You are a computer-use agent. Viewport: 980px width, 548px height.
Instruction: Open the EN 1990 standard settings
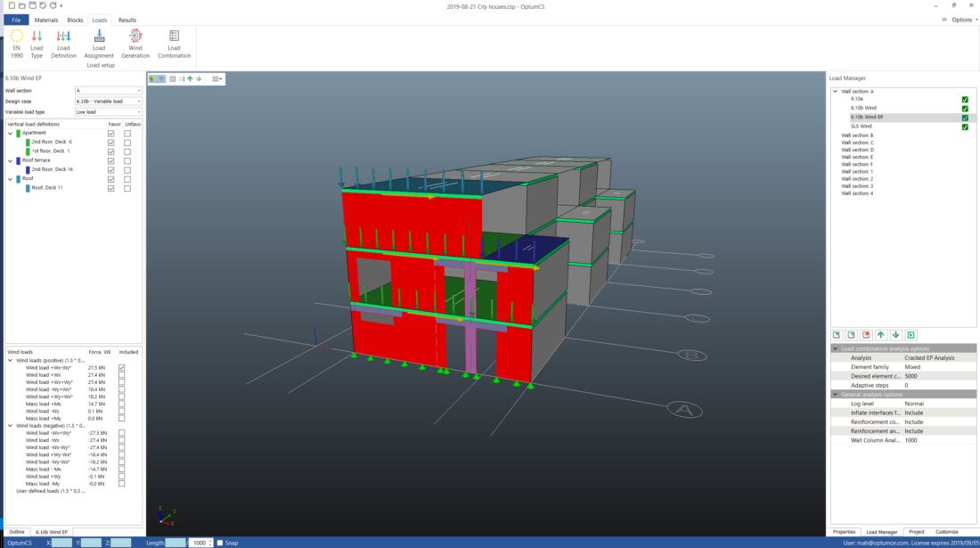click(x=17, y=41)
